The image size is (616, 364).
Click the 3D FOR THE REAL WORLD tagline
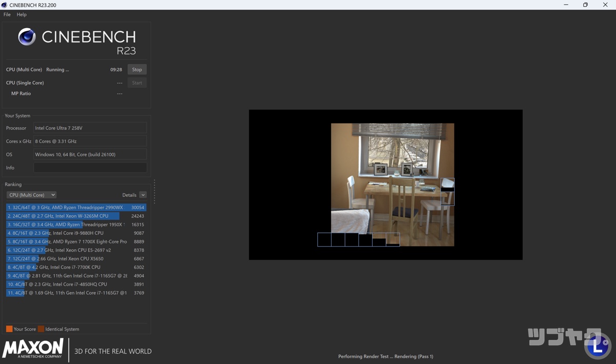tap(113, 351)
